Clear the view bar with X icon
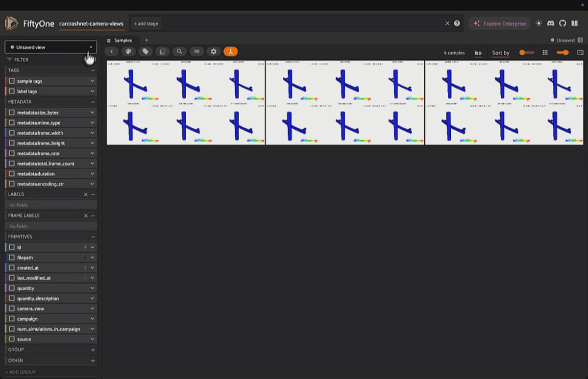The width and height of the screenshot is (588, 379). (x=447, y=23)
